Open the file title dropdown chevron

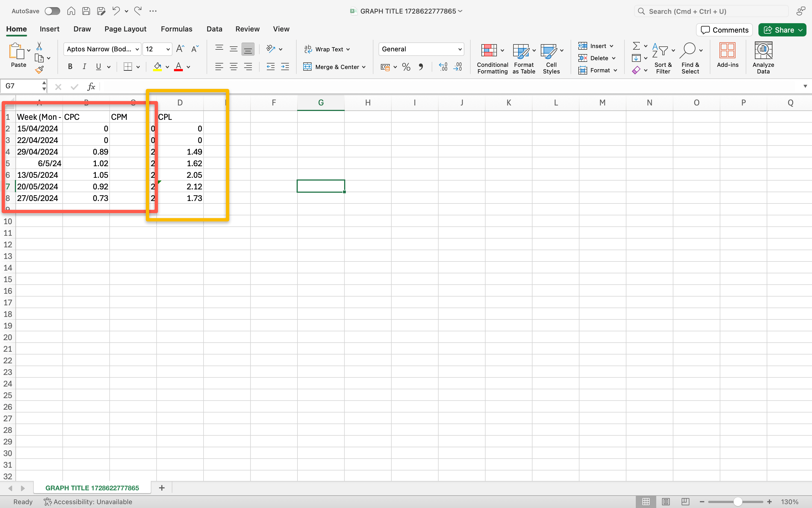point(460,11)
